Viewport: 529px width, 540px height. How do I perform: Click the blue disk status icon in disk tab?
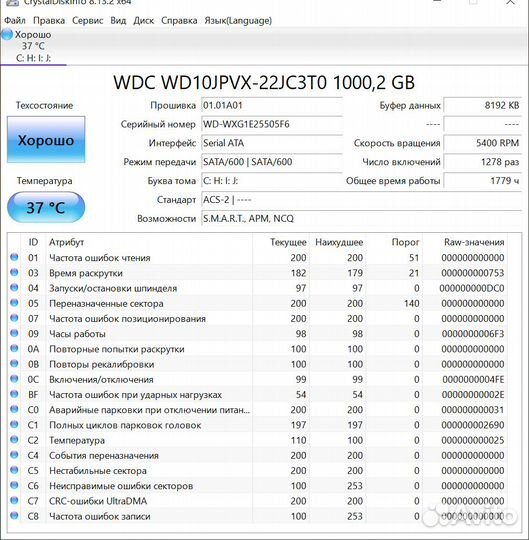click(7, 35)
